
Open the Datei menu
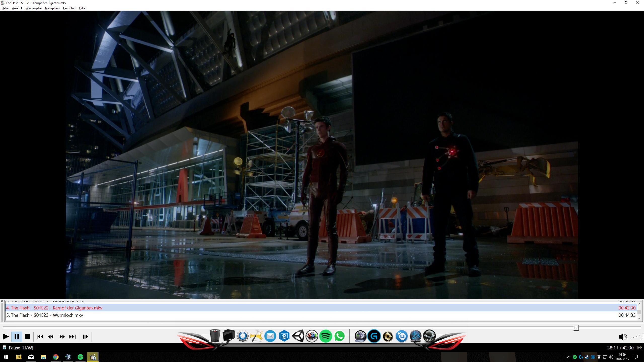[5, 8]
